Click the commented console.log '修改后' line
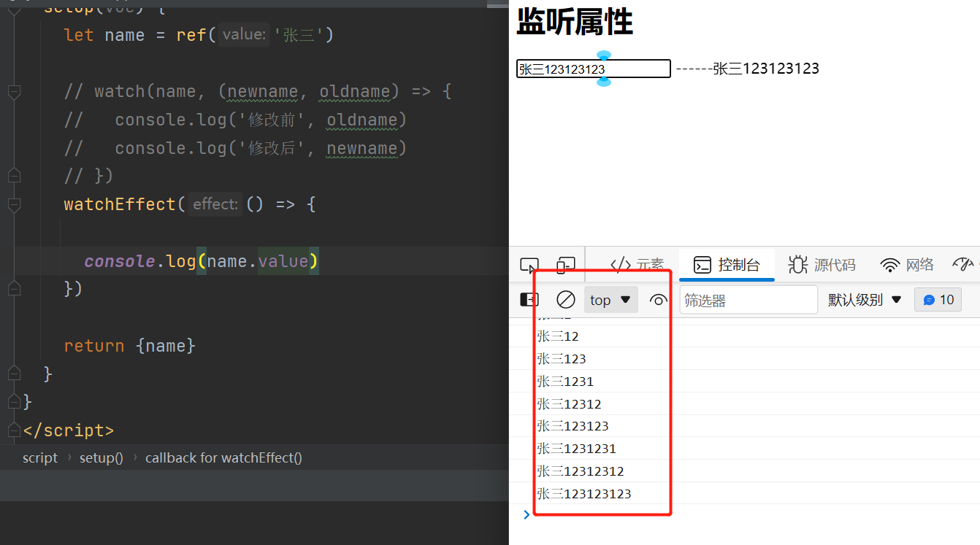The image size is (980, 545). tap(235, 148)
